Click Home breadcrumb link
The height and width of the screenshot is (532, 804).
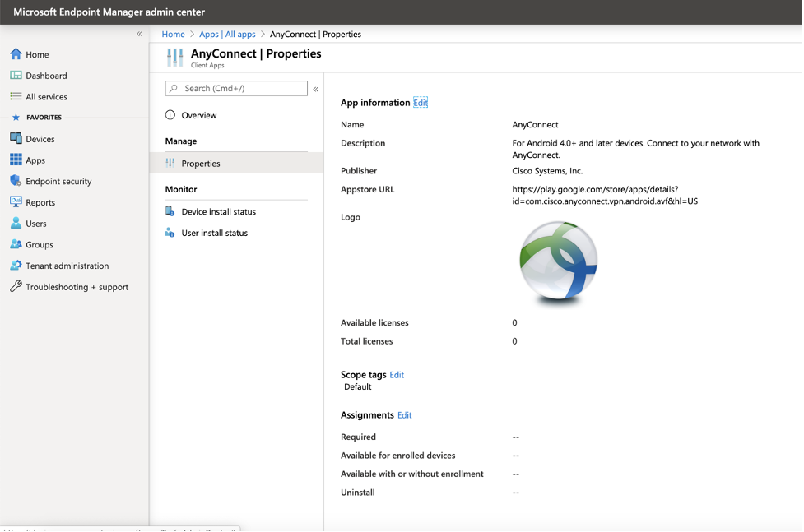tap(174, 34)
